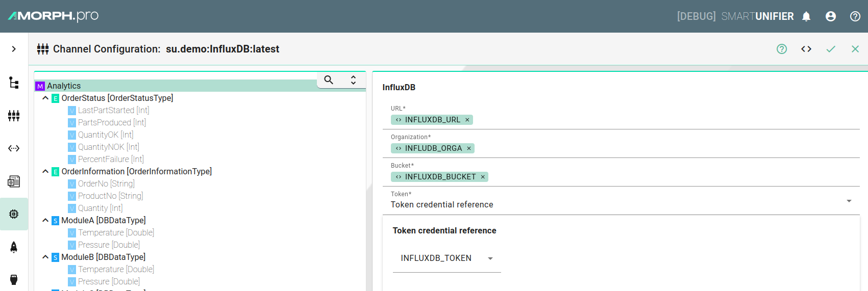Open the top bar help icon
The width and height of the screenshot is (868, 291).
[x=855, y=16]
